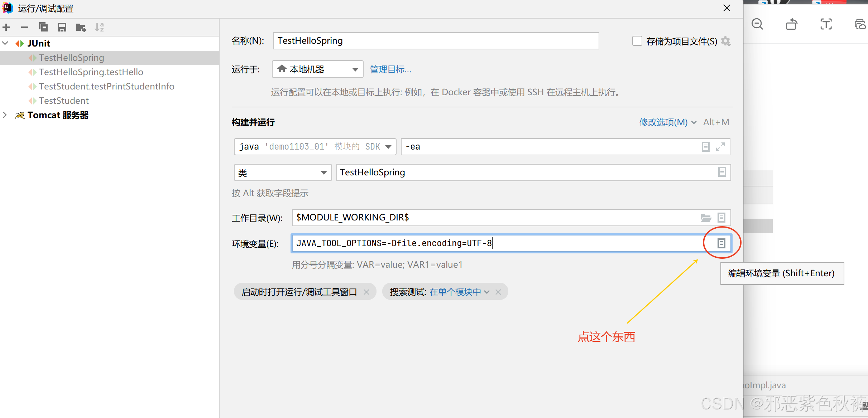Click the add new configuration plus icon

click(x=6, y=27)
